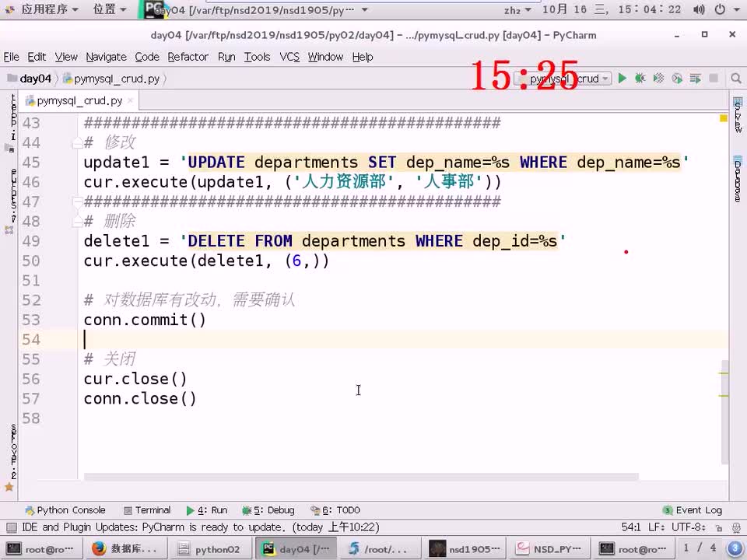Switch to Firefox 数据库 taskbar window
The height and width of the screenshot is (560, 747).
tap(125, 549)
